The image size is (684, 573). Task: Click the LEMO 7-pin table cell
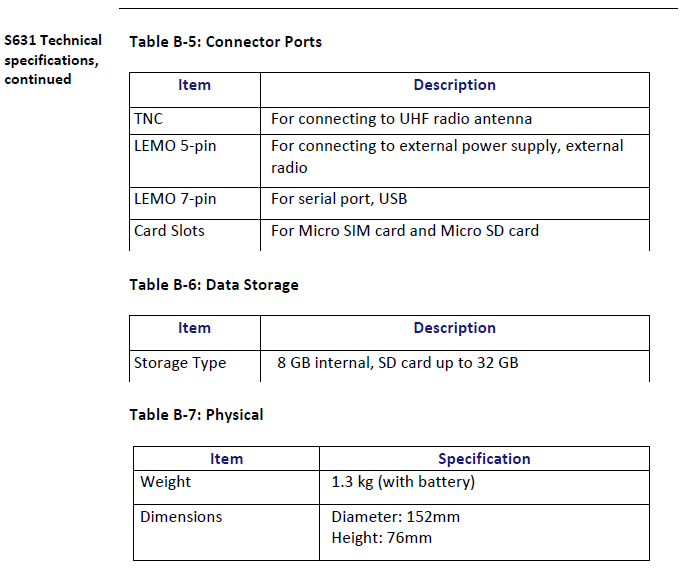(175, 199)
